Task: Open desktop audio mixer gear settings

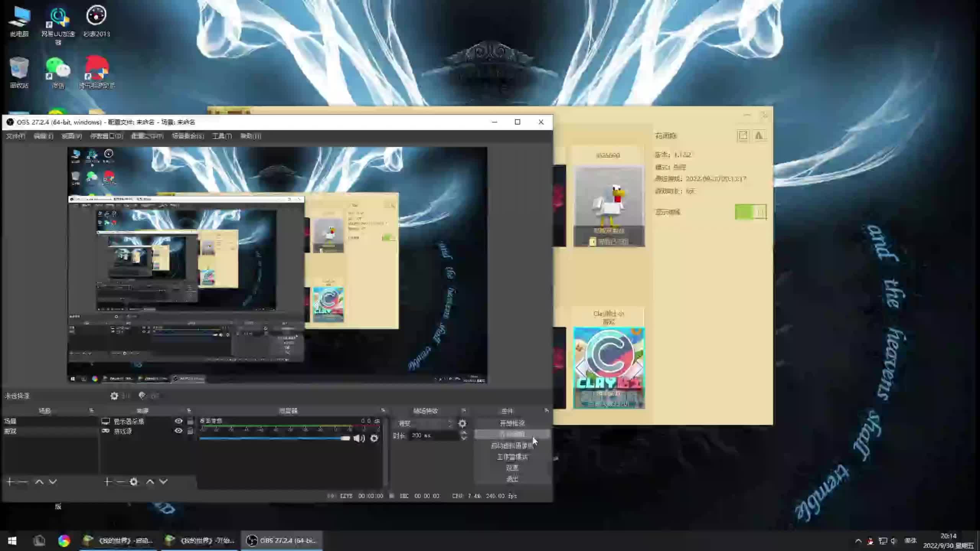Action: (374, 439)
